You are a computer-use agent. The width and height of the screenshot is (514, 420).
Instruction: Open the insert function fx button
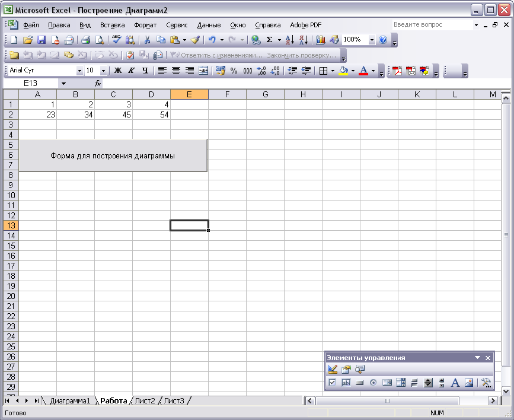[98, 83]
